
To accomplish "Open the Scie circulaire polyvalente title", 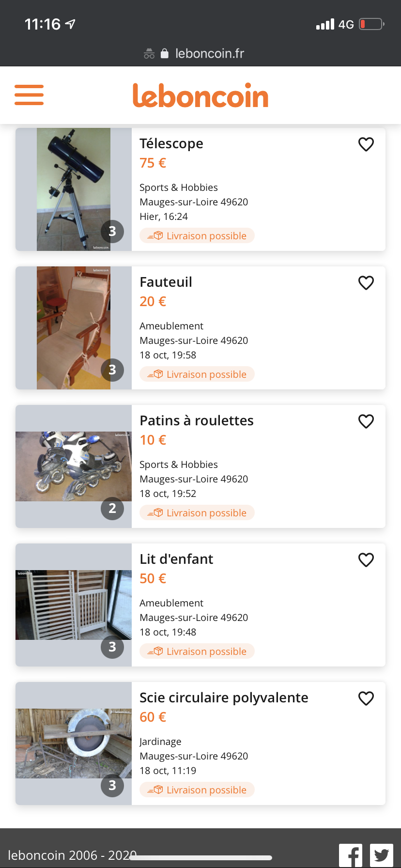I will 224,698.
